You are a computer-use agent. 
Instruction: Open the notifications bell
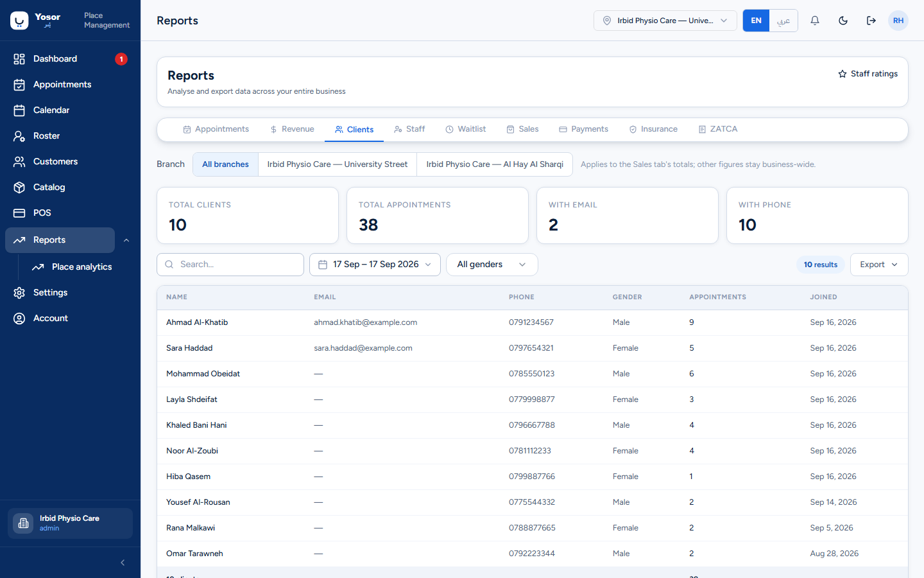pyautogui.click(x=815, y=21)
